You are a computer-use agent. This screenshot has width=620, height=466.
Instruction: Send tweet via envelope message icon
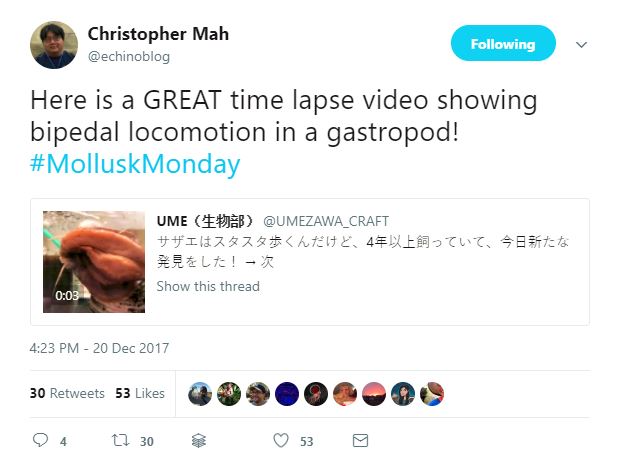(360, 441)
